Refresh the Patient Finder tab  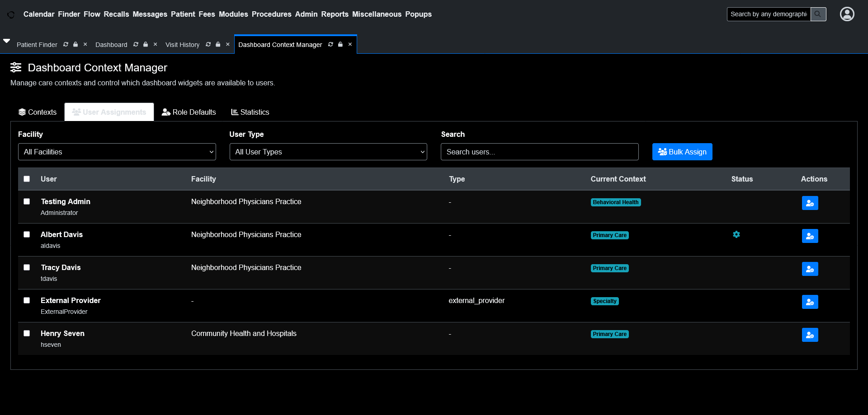click(66, 44)
